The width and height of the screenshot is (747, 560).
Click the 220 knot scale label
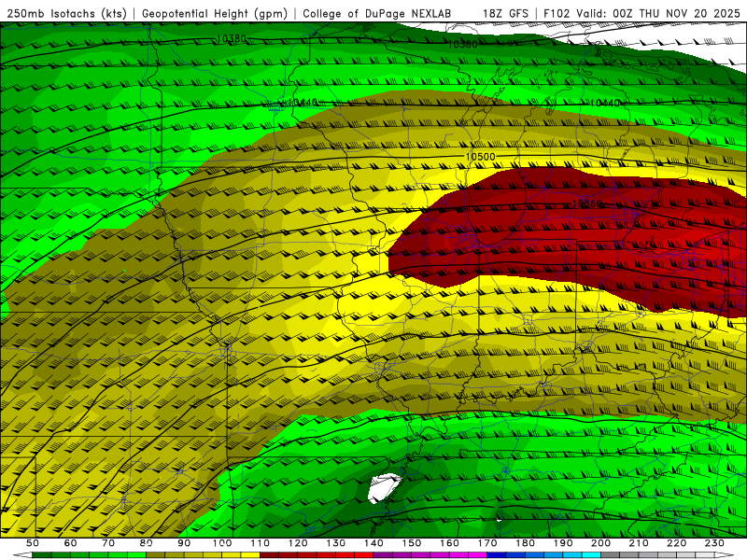(677, 543)
